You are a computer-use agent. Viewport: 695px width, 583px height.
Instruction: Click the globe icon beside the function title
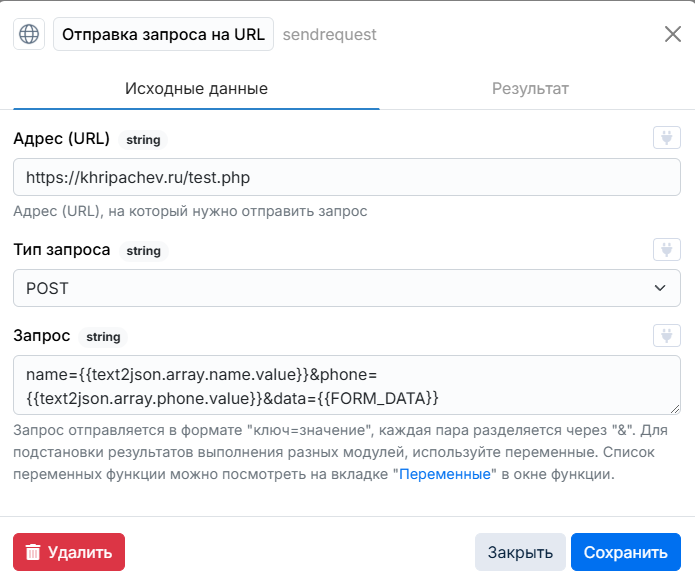click(x=29, y=34)
